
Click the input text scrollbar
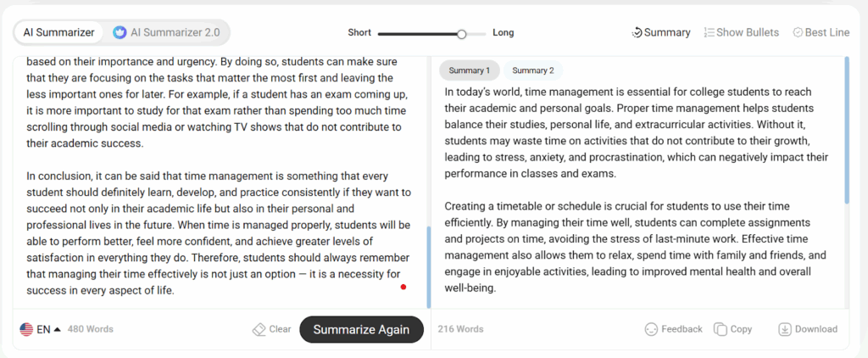coord(428,267)
